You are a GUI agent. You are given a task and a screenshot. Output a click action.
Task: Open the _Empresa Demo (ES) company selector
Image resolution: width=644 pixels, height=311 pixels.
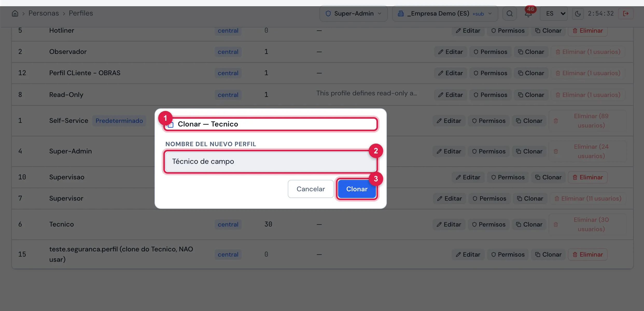click(445, 13)
